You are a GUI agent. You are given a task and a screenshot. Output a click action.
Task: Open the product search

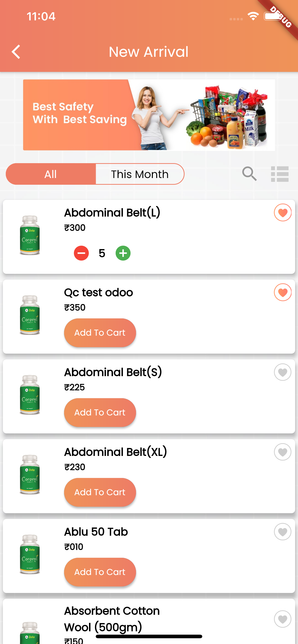tap(249, 174)
